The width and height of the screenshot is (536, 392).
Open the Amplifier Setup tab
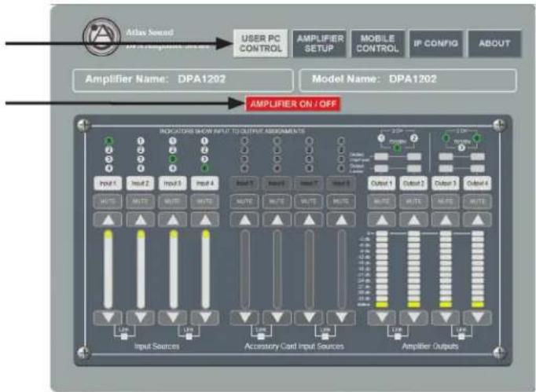click(320, 43)
